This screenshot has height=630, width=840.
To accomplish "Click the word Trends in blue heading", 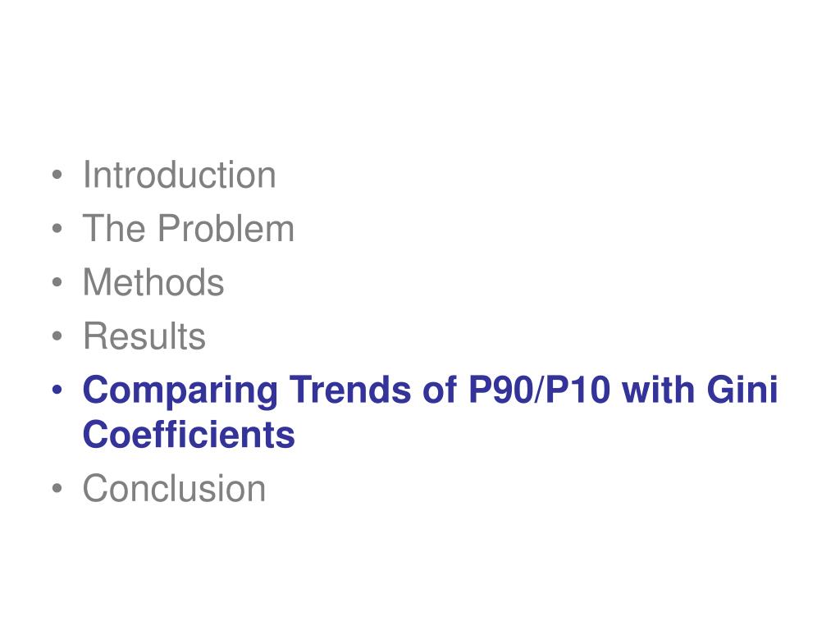I will click(x=351, y=390).
